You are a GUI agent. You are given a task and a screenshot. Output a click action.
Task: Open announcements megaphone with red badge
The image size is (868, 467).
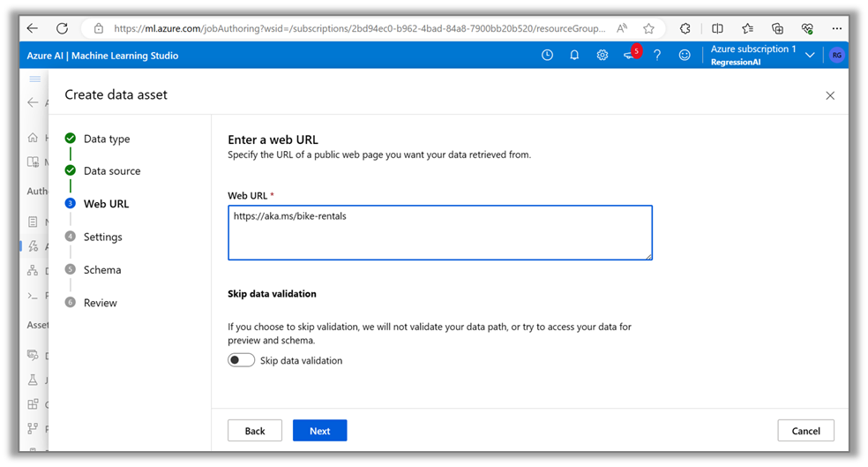[x=632, y=54]
